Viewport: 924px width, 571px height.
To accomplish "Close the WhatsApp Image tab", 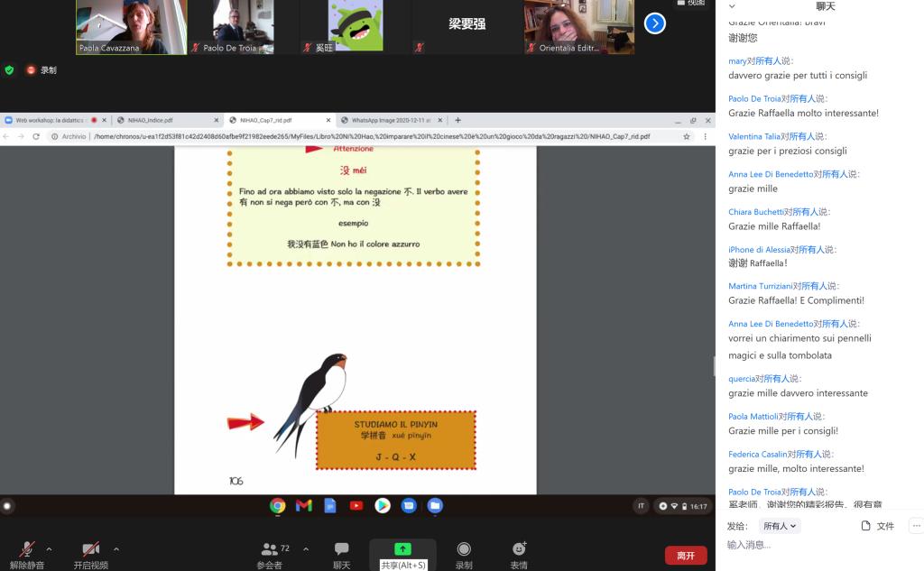I will pos(440,120).
